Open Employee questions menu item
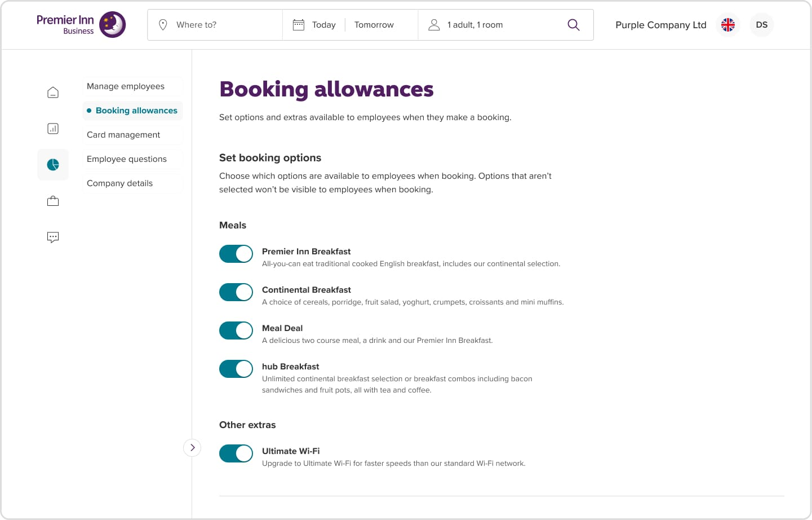Screen dimensions: 812x520 tap(132, 159)
